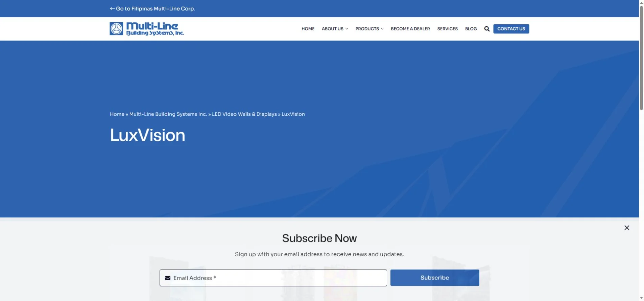644x301 pixels.
Task: Expand the About Us dropdown menu
Action: pyautogui.click(x=335, y=29)
